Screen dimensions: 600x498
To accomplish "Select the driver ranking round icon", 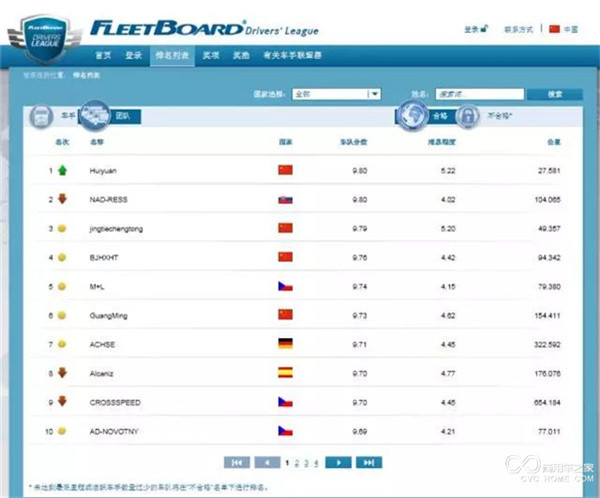I will pos(41,116).
